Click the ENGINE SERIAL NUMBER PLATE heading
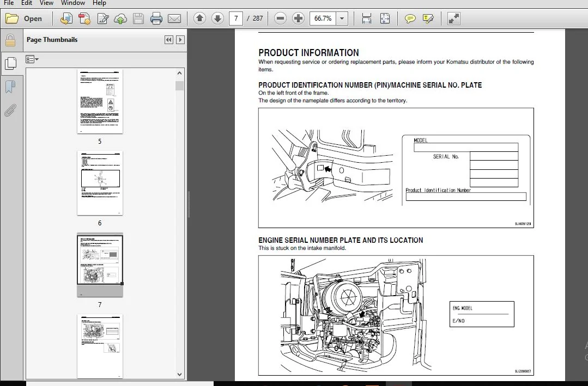 [341, 240]
